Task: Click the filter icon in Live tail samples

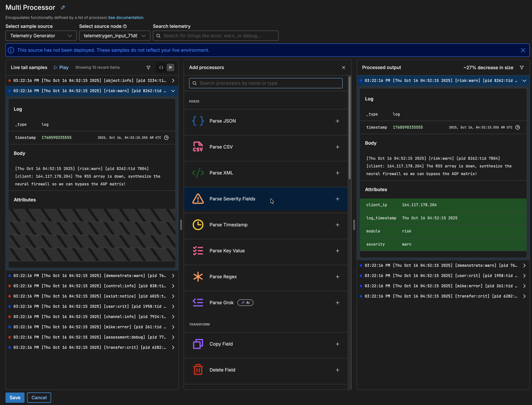Action: (148, 67)
